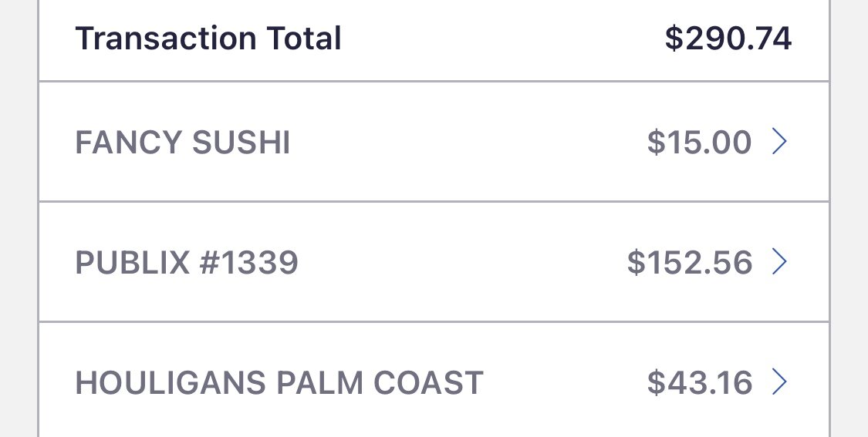This screenshot has width=868, height=437.
Task: Click the $290.74 total amount
Action: 728,39
